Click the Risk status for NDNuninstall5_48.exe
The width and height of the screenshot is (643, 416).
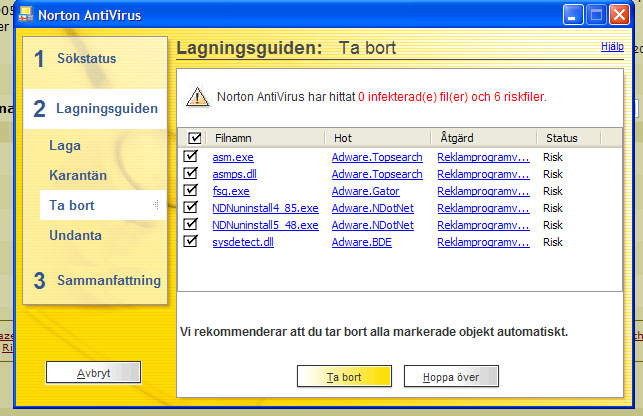coord(553,225)
